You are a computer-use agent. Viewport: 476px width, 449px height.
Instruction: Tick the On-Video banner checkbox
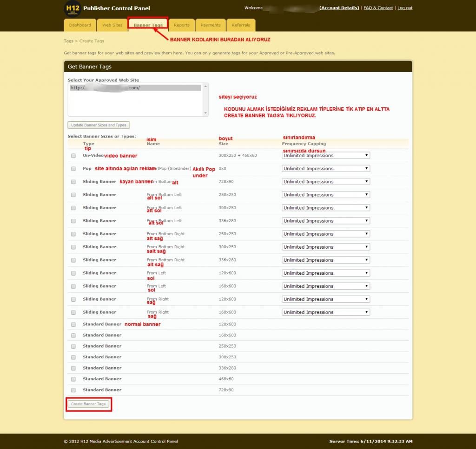[x=73, y=156]
